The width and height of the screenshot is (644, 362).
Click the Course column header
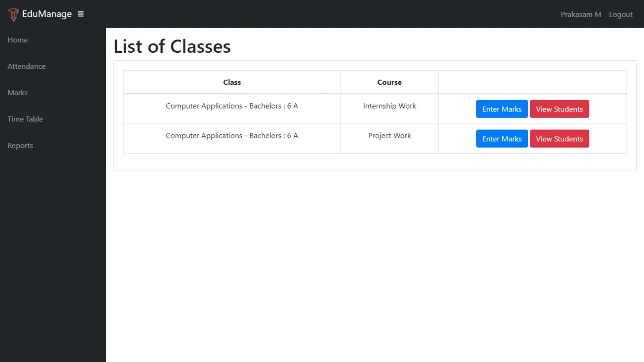tap(389, 82)
